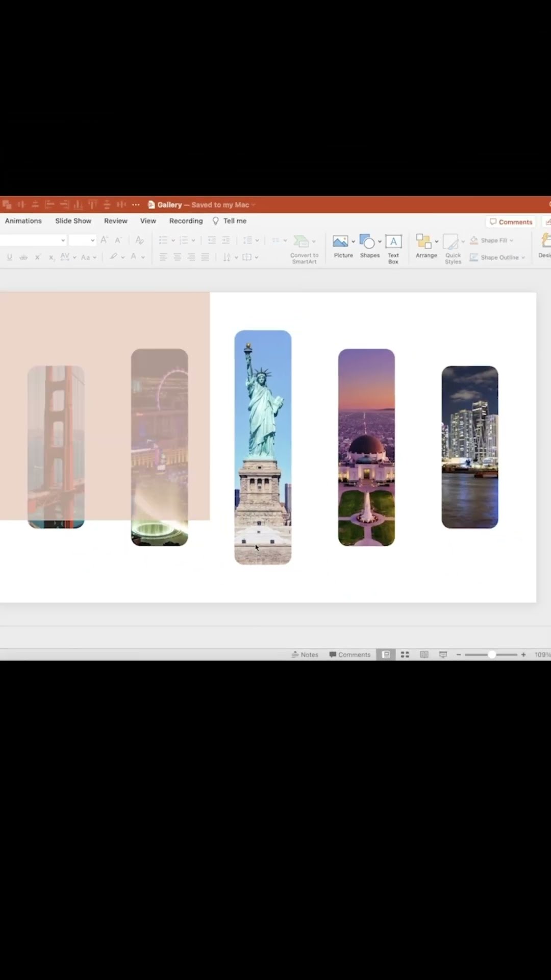Expand the font name dropdown
The height and width of the screenshot is (980, 551).
(63, 240)
